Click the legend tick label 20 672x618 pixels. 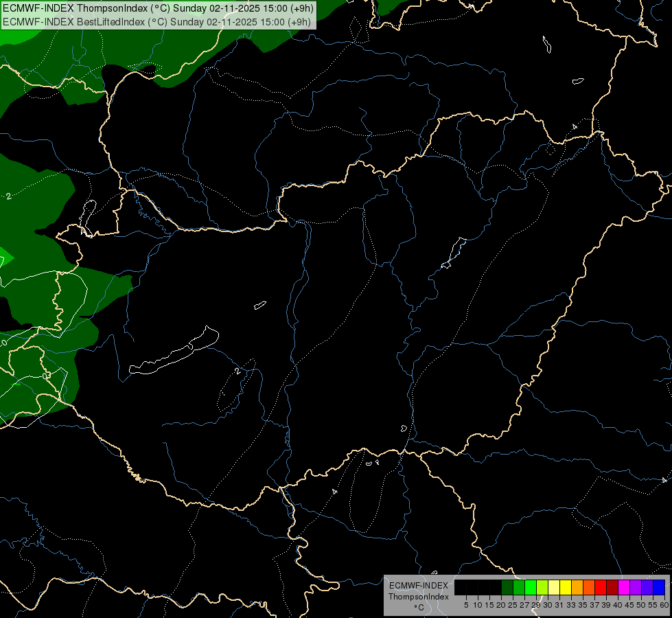coord(502,605)
